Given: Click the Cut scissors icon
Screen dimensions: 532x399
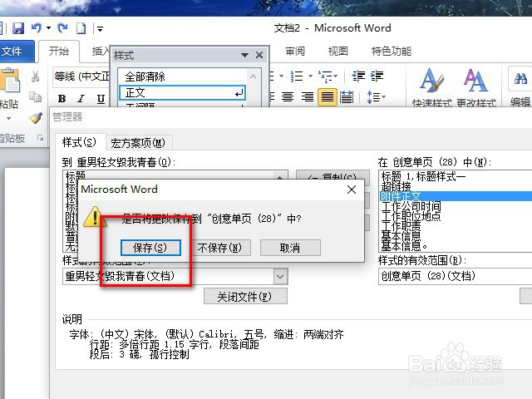Looking at the screenshot, I should tap(35, 76).
